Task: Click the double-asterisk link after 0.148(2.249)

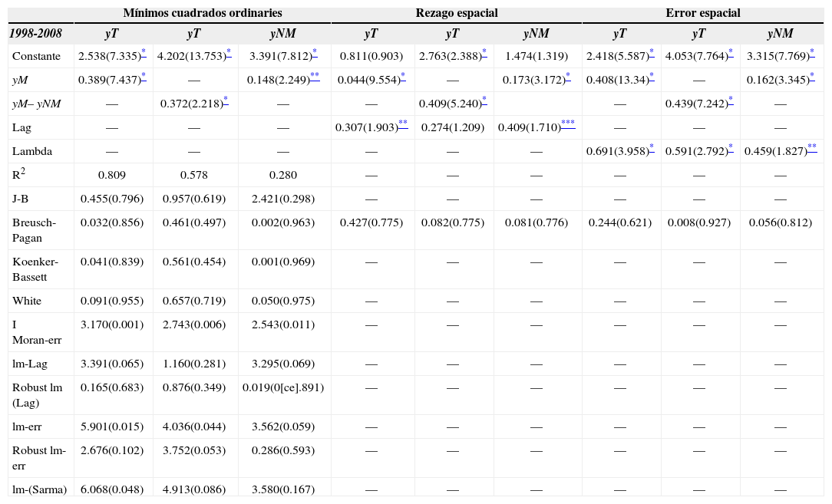Action: coord(315,77)
